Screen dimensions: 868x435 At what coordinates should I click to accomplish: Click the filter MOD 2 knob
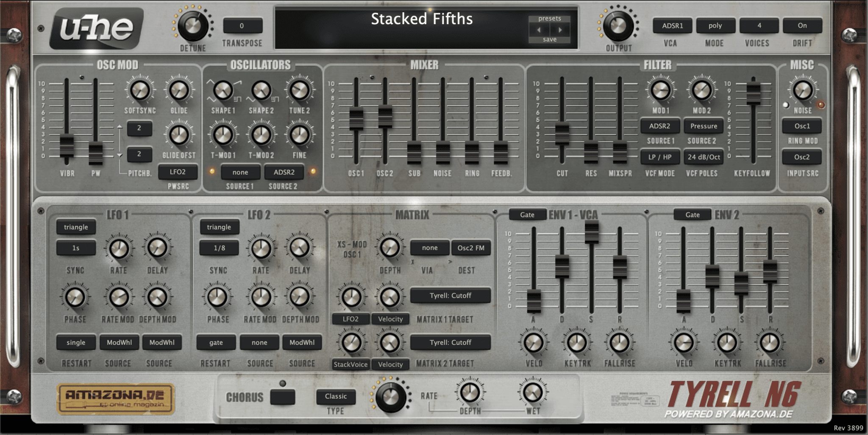pos(702,90)
